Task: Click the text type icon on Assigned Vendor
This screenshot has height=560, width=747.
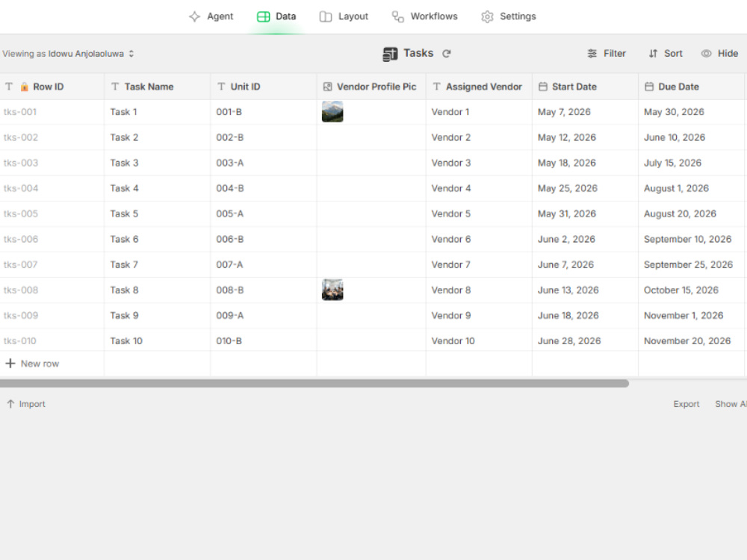Action: pos(436,87)
